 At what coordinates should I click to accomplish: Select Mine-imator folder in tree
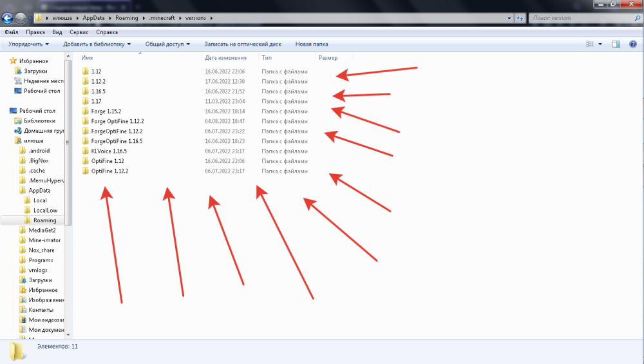(44, 240)
